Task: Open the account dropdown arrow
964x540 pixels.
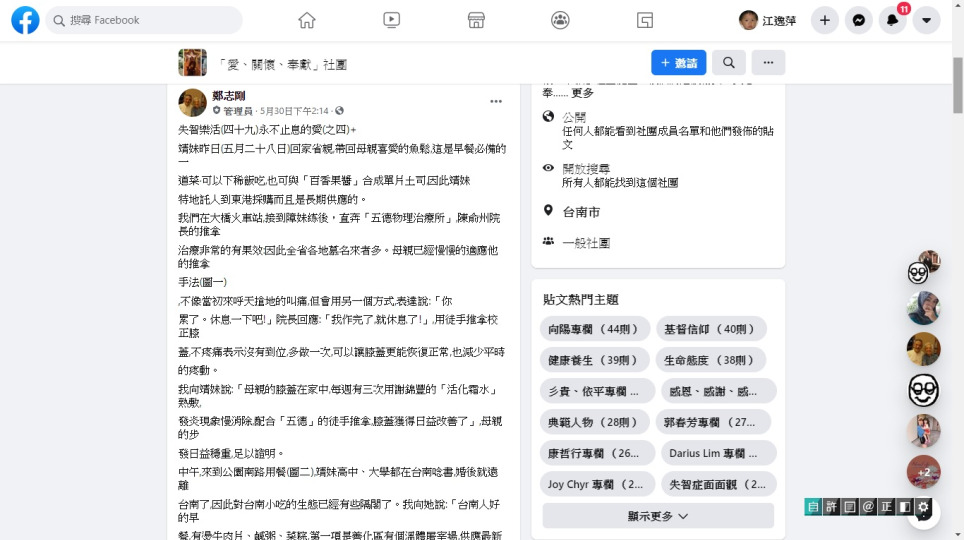Action: 926,20
